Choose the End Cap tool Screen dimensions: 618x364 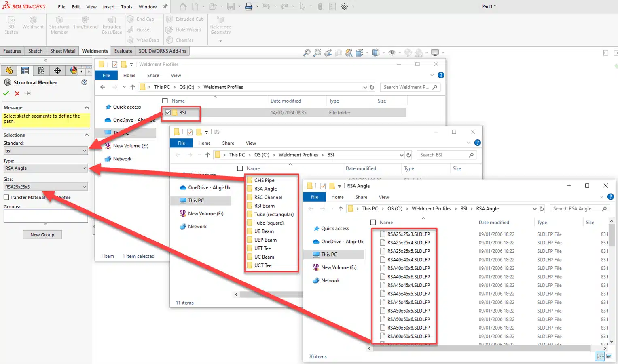(141, 19)
